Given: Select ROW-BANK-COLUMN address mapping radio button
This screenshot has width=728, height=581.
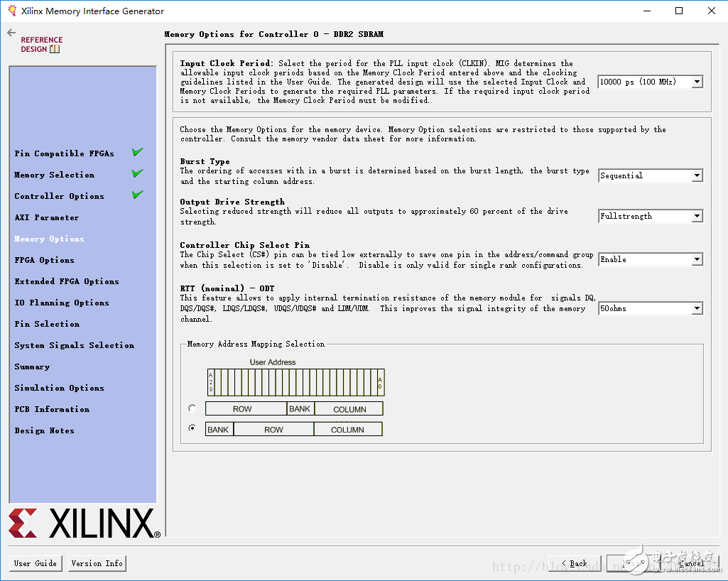Looking at the screenshot, I should [192, 408].
